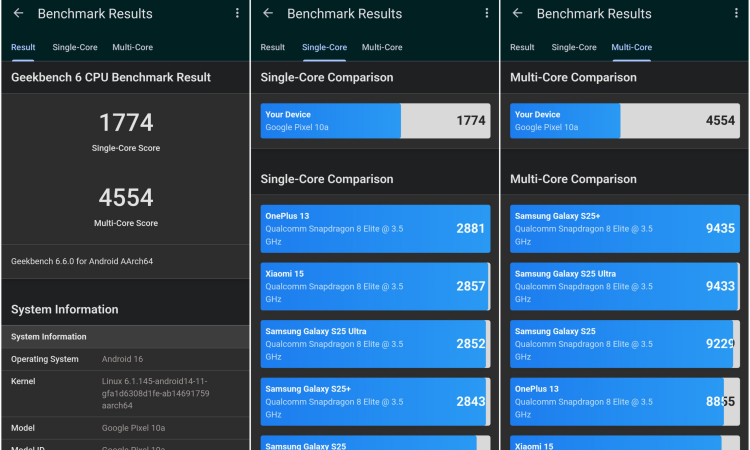Select Single-Core tab in middle panel
Screen dimensions: 750x450
(324, 47)
